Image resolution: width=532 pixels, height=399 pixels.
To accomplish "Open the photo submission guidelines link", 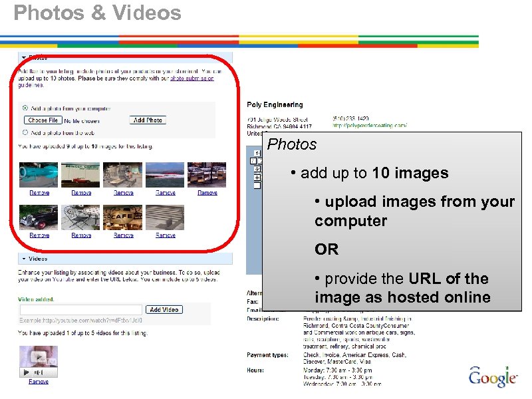I will click(x=192, y=78).
